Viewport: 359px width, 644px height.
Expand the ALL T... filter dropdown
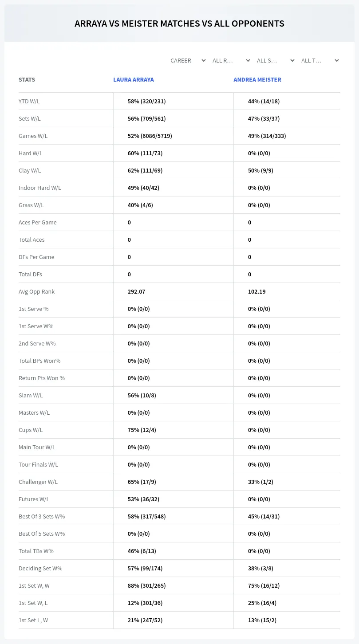pos(320,60)
